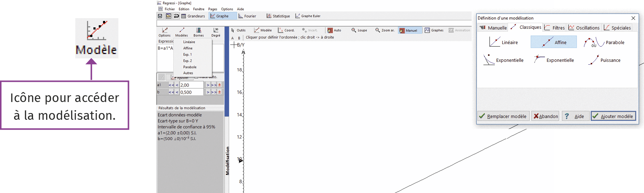Click the Degré angle unit icon
644x193 pixels.
click(x=216, y=32)
